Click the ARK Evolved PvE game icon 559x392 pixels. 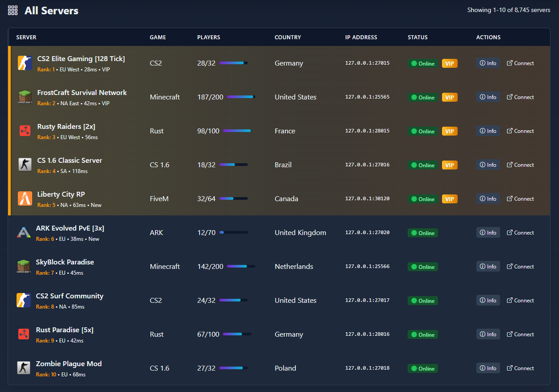point(23,233)
